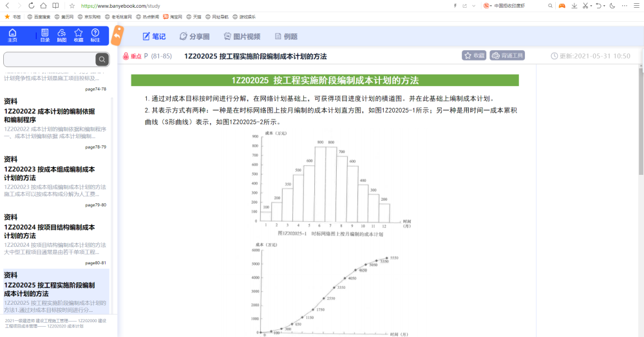Toggle 收藏 favorite for this note
The image size is (644, 337).
pyautogui.click(x=474, y=56)
